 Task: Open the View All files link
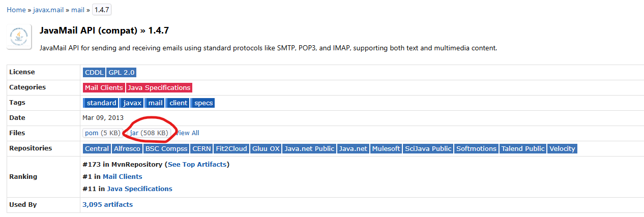[187, 133]
